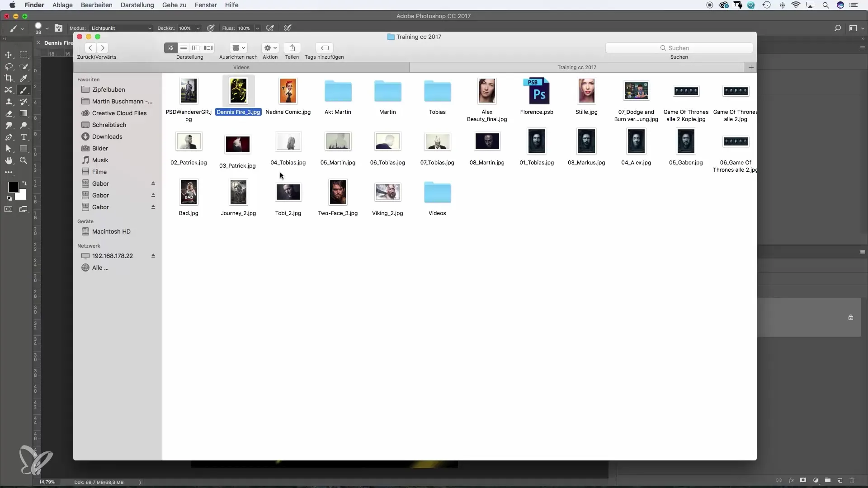Image resolution: width=868 pixels, height=488 pixels.
Task: Select the Smudge tool
Action: click(9, 125)
